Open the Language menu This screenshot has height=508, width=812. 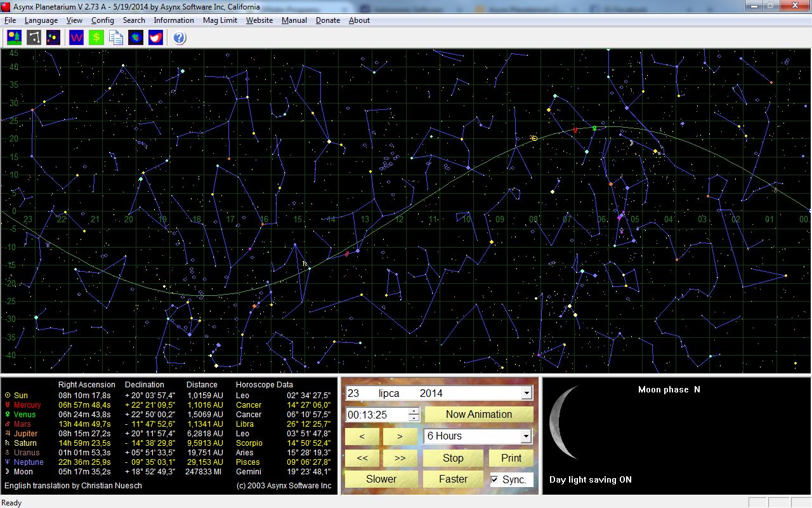(x=41, y=20)
